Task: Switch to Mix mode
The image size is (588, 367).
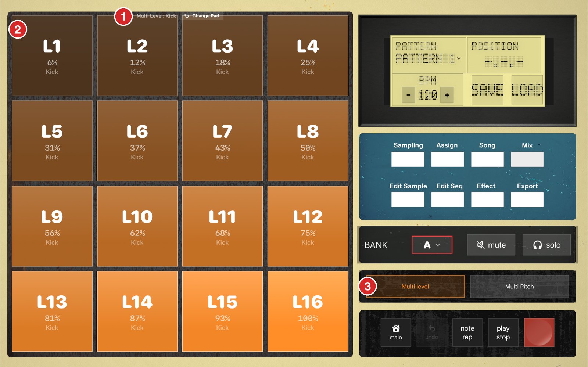Action: click(x=527, y=159)
